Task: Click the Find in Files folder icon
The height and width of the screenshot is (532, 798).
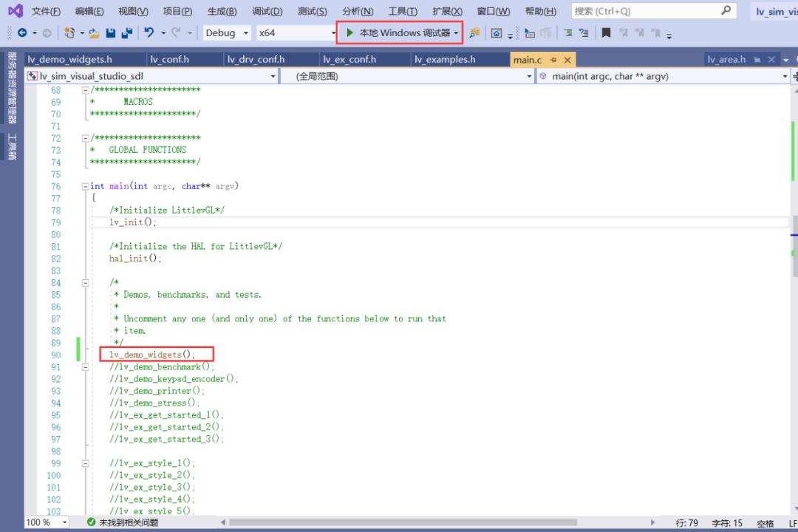Action: (x=474, y=33)
